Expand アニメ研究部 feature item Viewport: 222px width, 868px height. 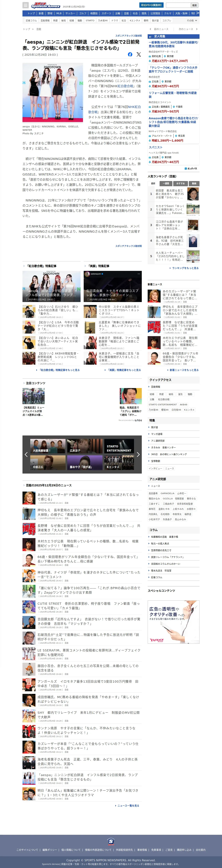coord(174,441)
